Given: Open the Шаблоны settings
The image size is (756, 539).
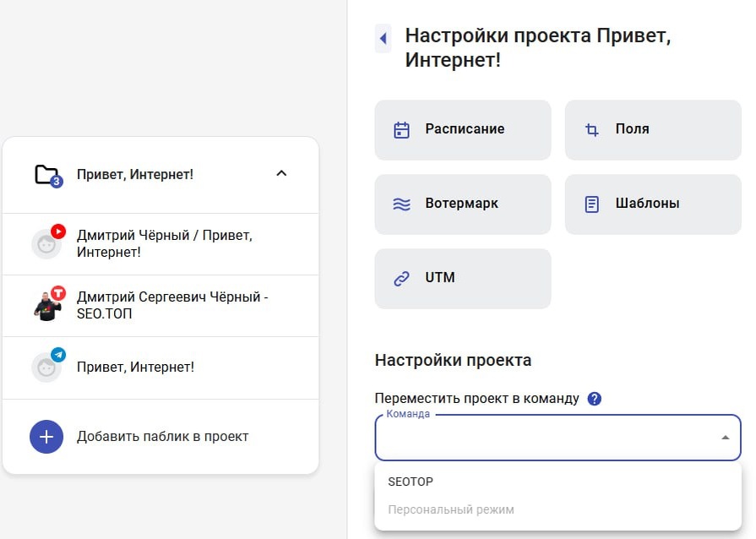Looking at the screenshot, I should pos(647,204).
